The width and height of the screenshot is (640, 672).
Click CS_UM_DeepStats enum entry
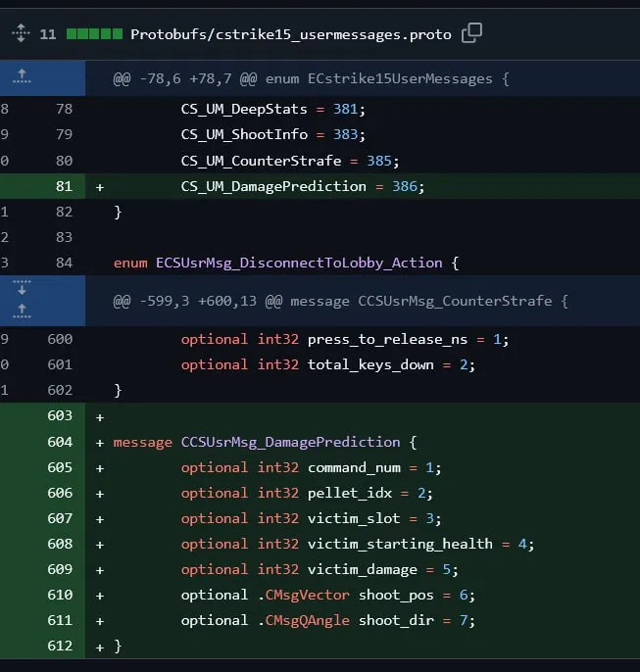click(x=244, y=109)
